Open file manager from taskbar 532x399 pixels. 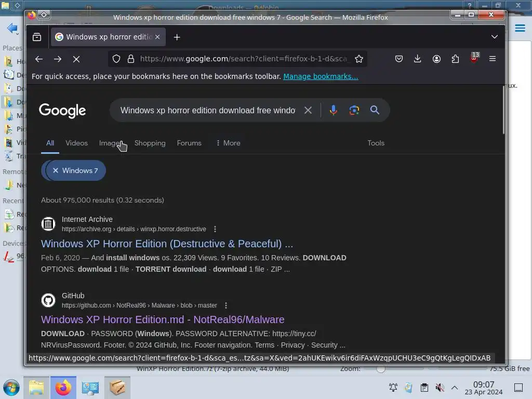pos(36,388)
